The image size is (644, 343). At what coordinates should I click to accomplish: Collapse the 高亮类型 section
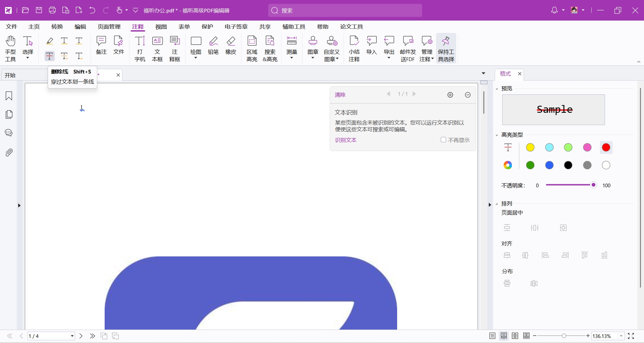(497, 135)
